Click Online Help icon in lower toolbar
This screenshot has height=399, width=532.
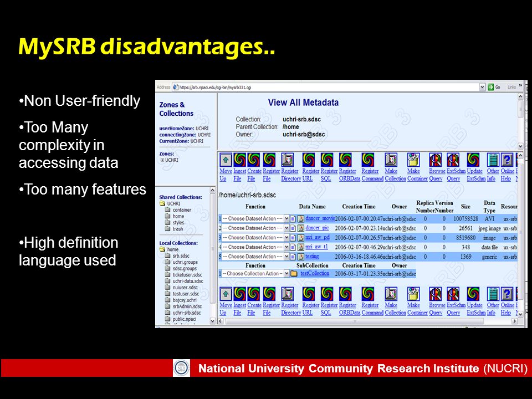[507, 294]
